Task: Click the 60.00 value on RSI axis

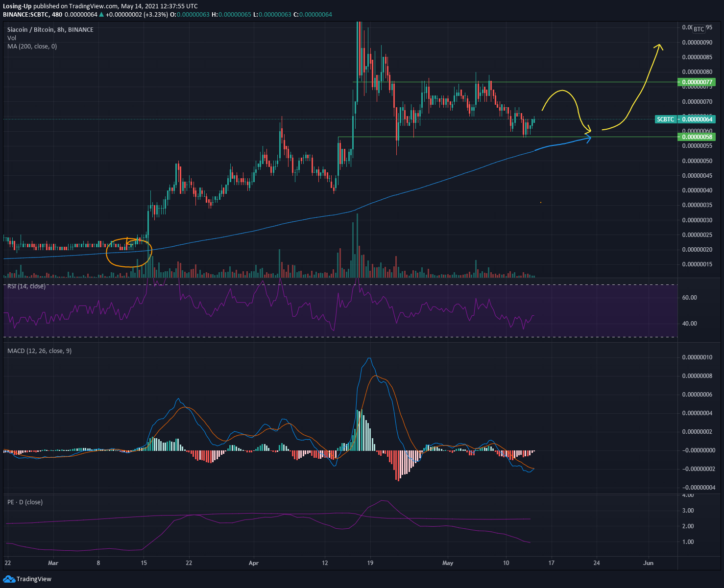Action: click(690, 298)
